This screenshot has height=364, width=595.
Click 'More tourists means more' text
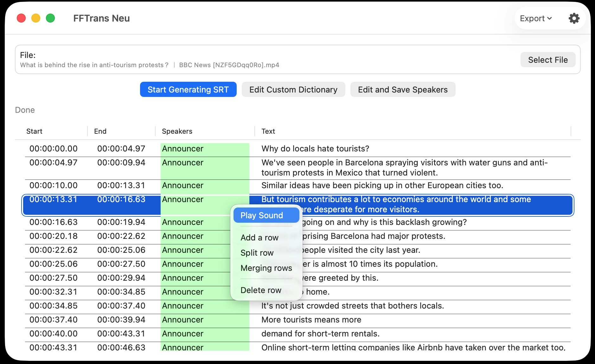click(x=311, y=320)
